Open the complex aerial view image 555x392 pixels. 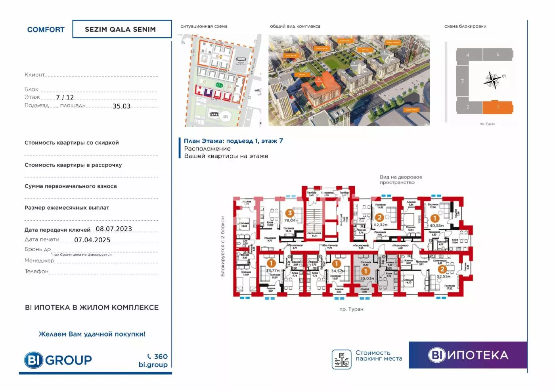click(x=349, y=80)
